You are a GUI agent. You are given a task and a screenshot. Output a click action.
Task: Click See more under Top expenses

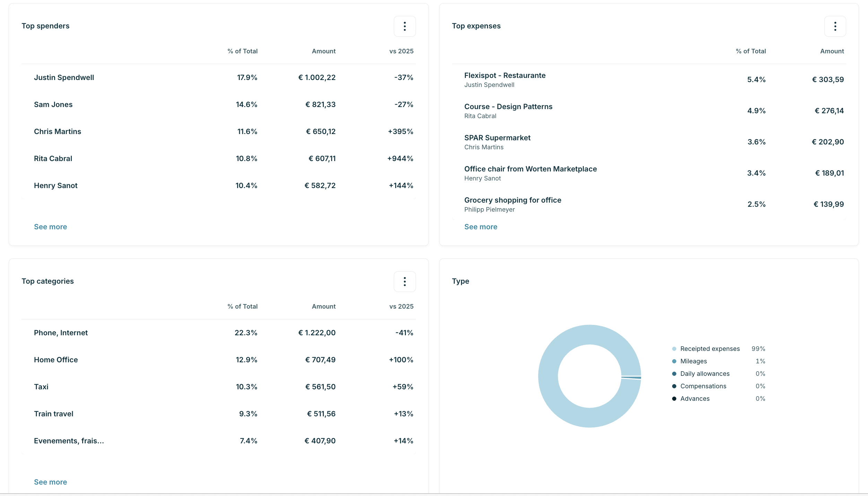(x=481, y=227)
